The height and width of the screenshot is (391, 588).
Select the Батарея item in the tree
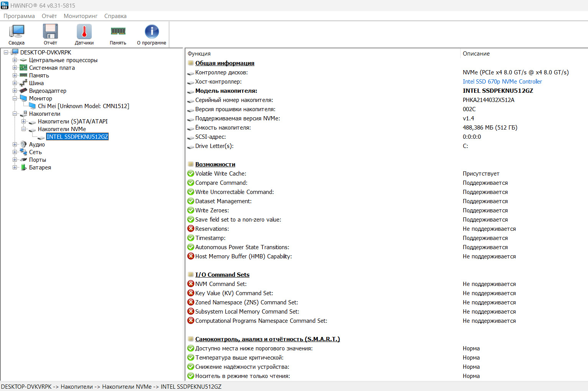click(40, 168)
